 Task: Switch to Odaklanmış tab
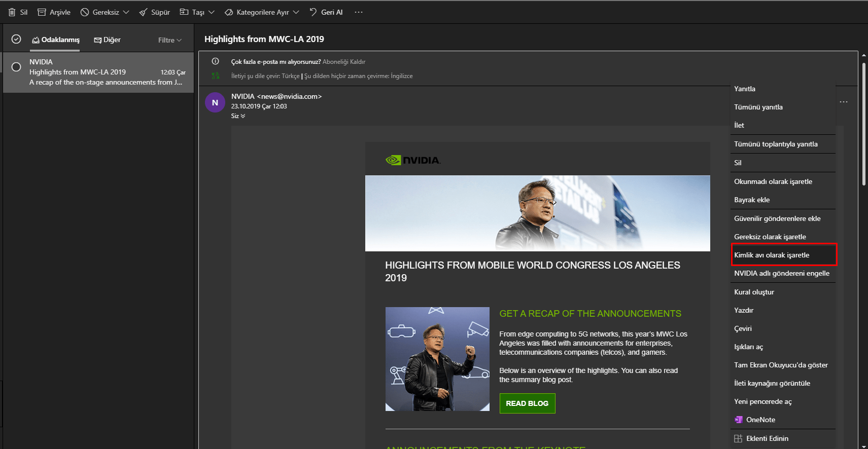pyautogui.click(x=56, y=40)
